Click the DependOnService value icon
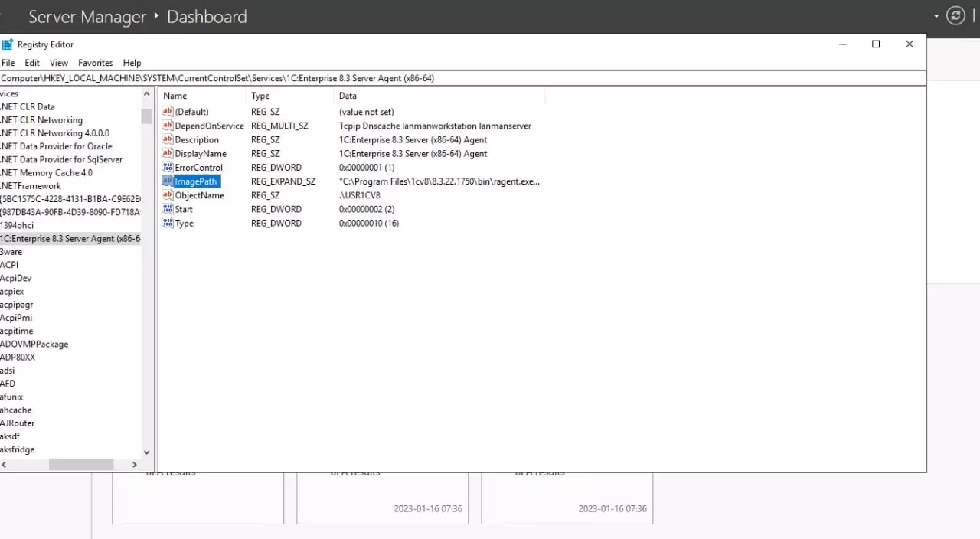 click(x=168, y=126)
